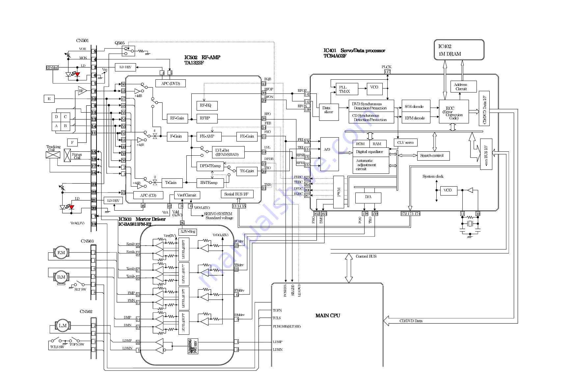
Task: Select the Focus Coil symbol
Action: click(x=67, y=155)
